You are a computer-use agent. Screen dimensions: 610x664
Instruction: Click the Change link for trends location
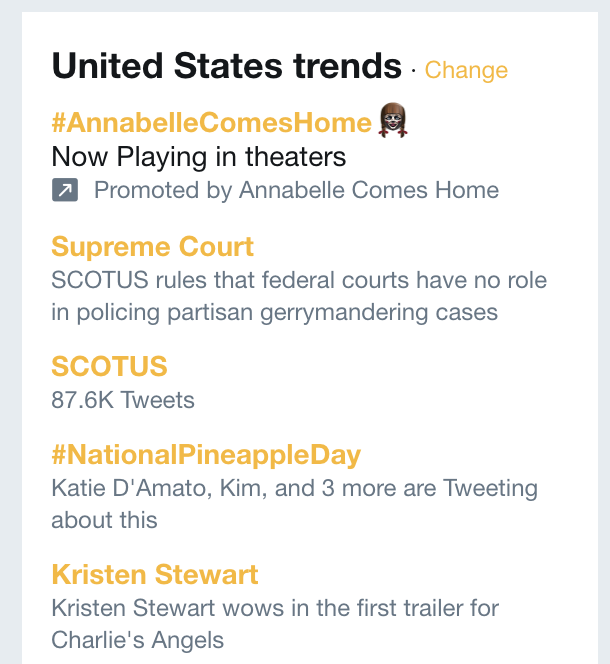[466, 70]
